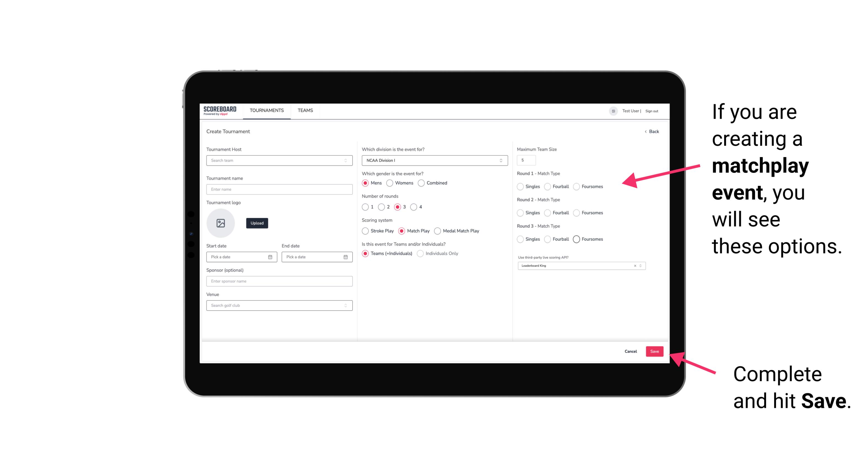
Task: Select the Individuals Only event type
Action: tap(420, 254)
